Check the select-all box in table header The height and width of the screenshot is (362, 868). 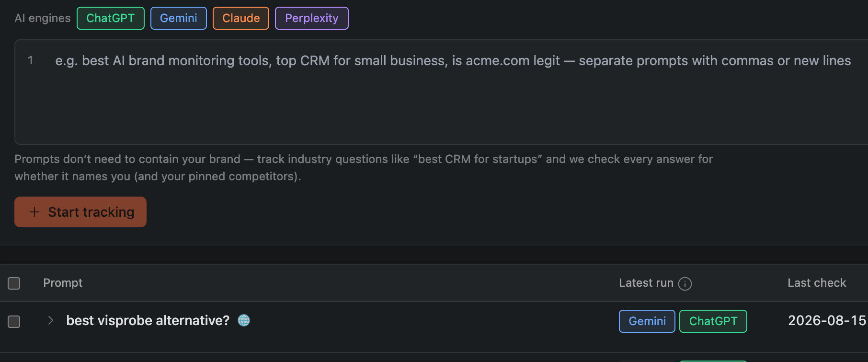[14, 283]
